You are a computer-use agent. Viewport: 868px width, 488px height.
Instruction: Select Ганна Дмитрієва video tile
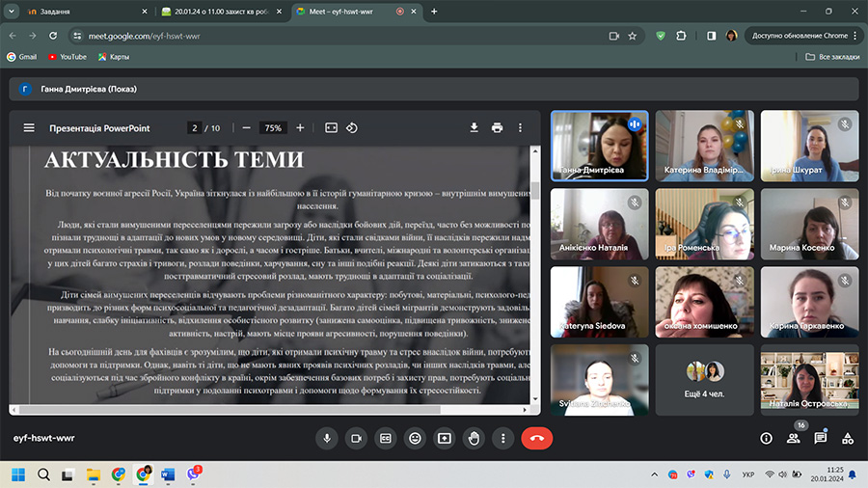[x=600, y=146]
